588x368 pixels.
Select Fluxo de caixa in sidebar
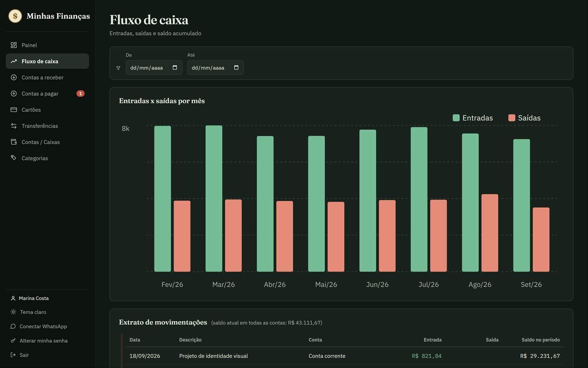(47, 61)
